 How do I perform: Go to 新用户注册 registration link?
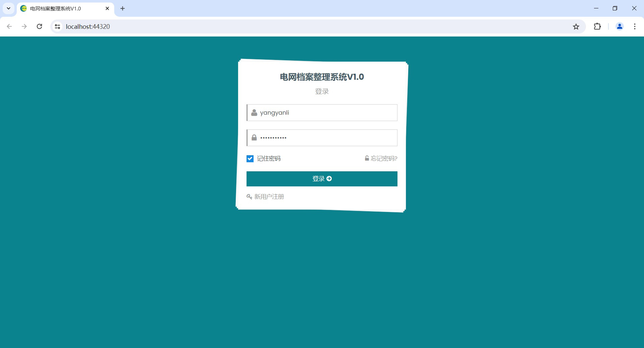269,197
